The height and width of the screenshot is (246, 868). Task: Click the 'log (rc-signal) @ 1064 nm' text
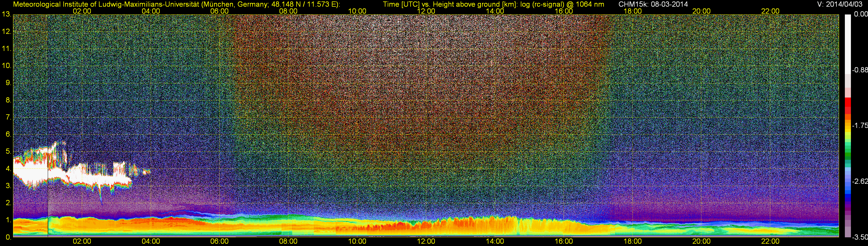click(562, 4)
